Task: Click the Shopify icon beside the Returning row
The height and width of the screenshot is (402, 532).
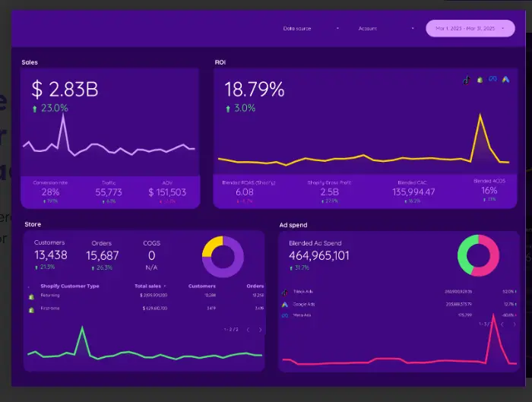Action: (x=32, y=297)
